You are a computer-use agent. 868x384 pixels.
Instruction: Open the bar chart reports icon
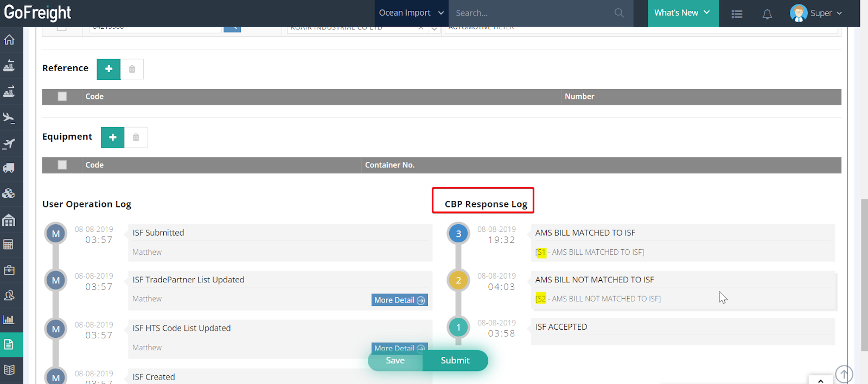tap(9, 319)
